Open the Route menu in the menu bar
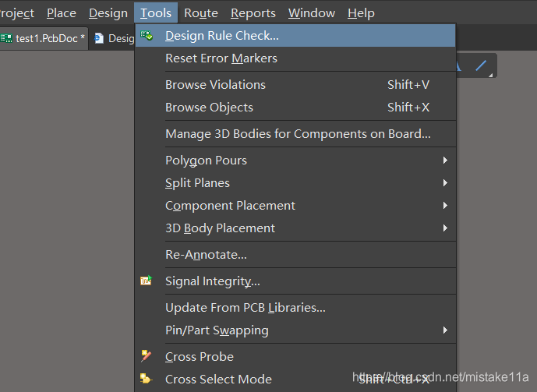 coord(201,13)
